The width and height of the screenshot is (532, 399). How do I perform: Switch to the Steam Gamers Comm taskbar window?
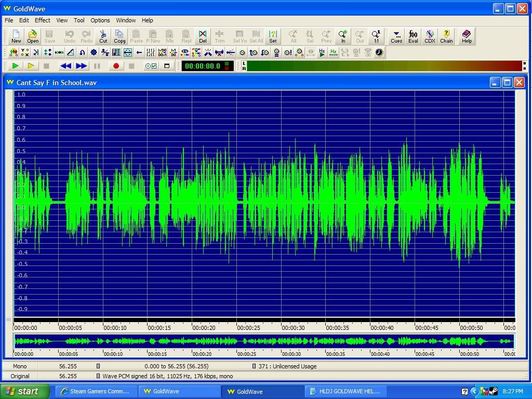pyautogui.click(x=97, y=391)
